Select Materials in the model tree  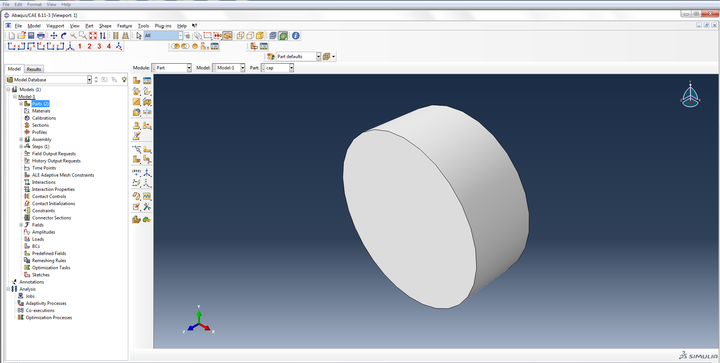tap(41, 111)
